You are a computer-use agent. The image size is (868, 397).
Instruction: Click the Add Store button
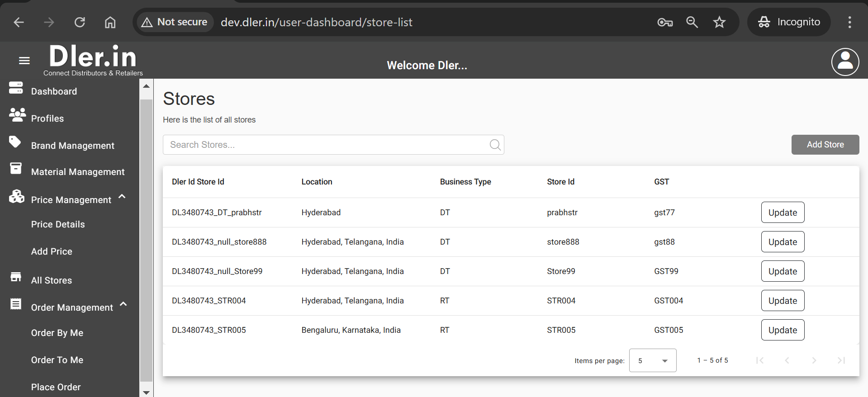coord(825,145)
